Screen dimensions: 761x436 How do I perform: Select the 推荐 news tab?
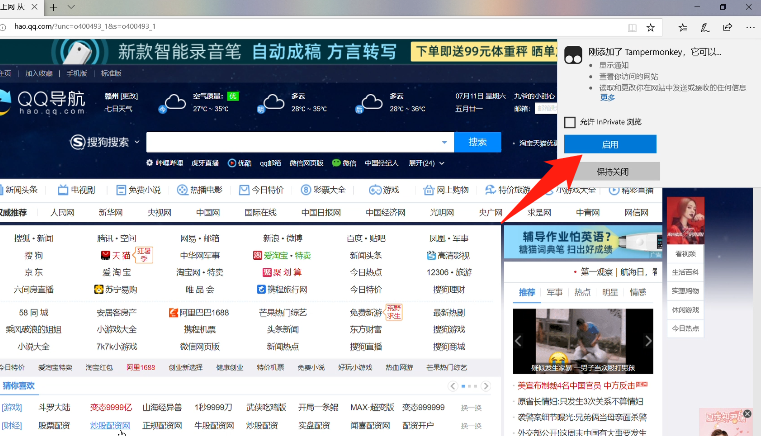tap(527, 292)
